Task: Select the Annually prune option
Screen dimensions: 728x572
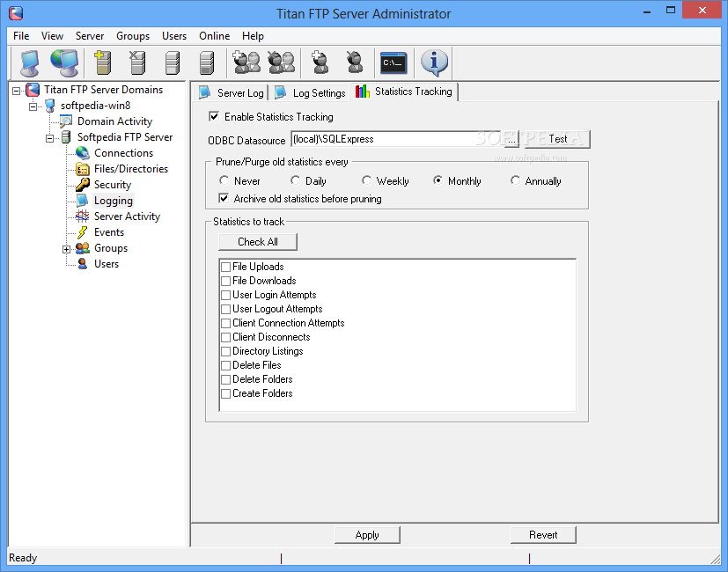Action: click(x=515, y=180)
